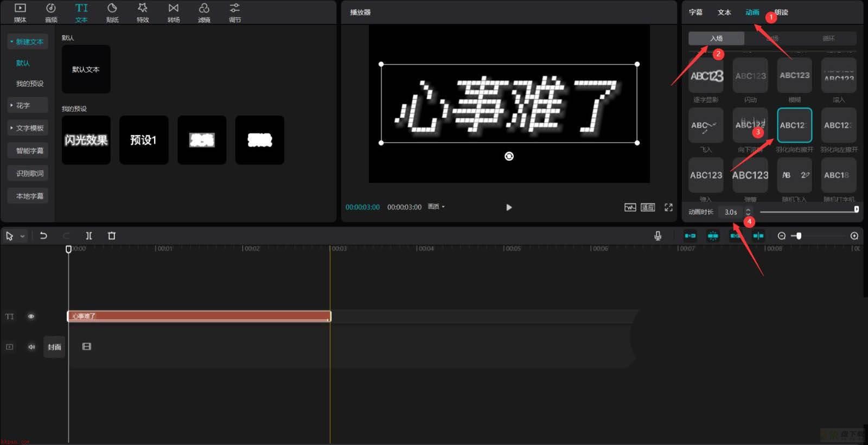Mute the main video track speaker icon
This screenshot has height=445, width=868.
pos(31,347)
